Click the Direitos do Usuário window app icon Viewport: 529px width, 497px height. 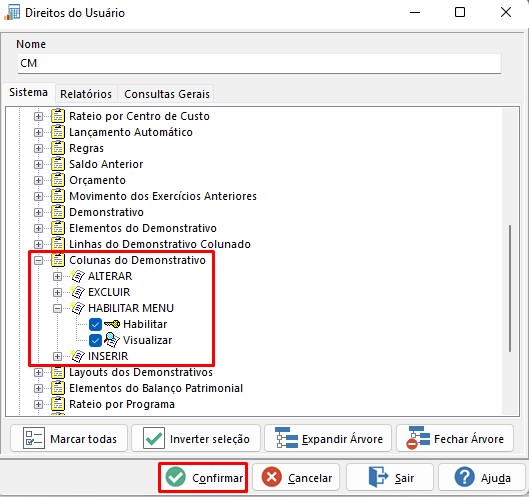12,13
